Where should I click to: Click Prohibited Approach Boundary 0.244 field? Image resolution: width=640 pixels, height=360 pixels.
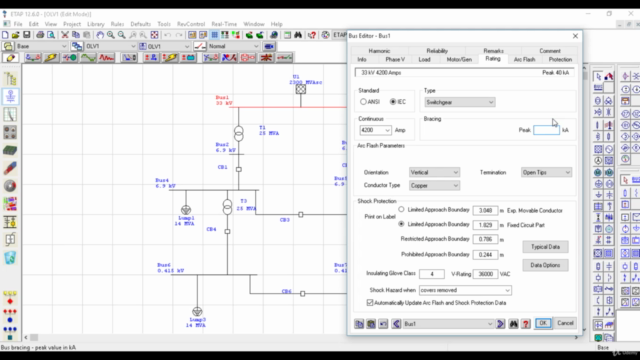(x=485, y=255)
